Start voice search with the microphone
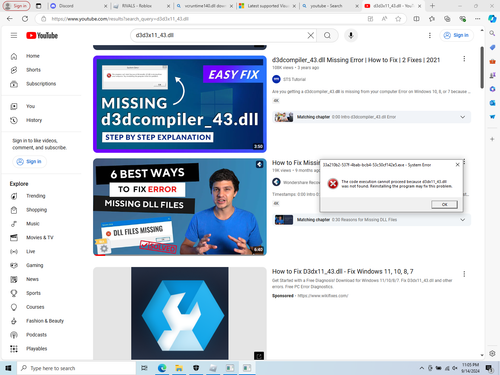This screenshot has height=375, width=500. (x=351, y=35)
